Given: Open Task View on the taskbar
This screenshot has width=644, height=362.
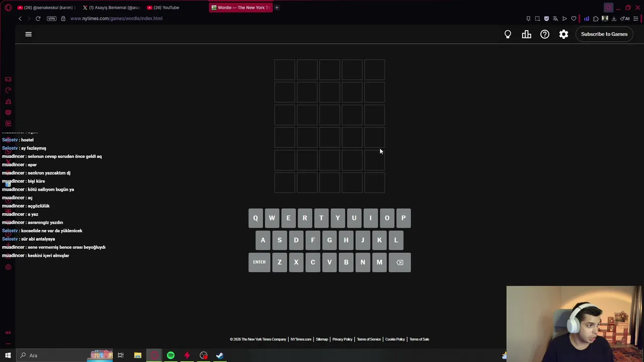Looking at the screenshot, I should pos(121,355).
